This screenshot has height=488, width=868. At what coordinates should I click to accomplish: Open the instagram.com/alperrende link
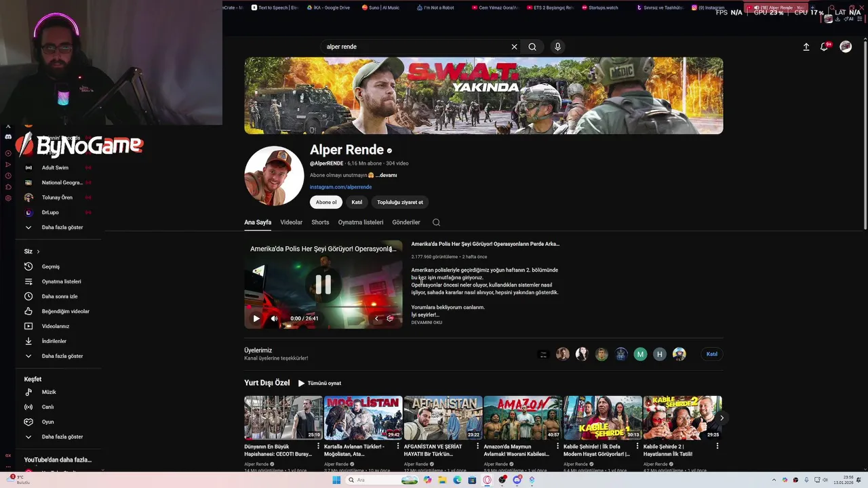340,187
